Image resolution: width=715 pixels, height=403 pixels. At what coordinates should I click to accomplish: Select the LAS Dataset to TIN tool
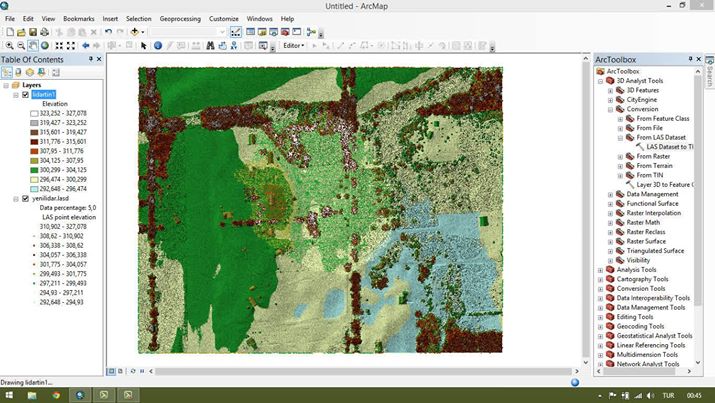(665, 147)
